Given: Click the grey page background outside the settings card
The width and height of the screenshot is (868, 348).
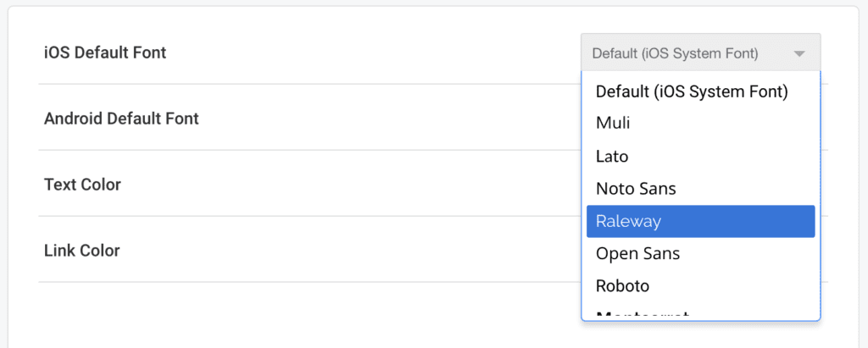Looking at the screenshot, I should pyautogui.click(x=861, y=169).
